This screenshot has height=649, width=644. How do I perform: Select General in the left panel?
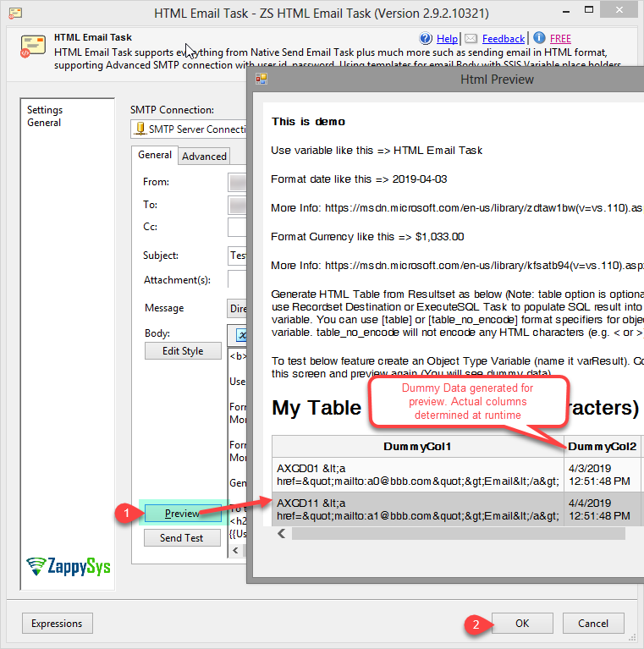coord(44,123)
